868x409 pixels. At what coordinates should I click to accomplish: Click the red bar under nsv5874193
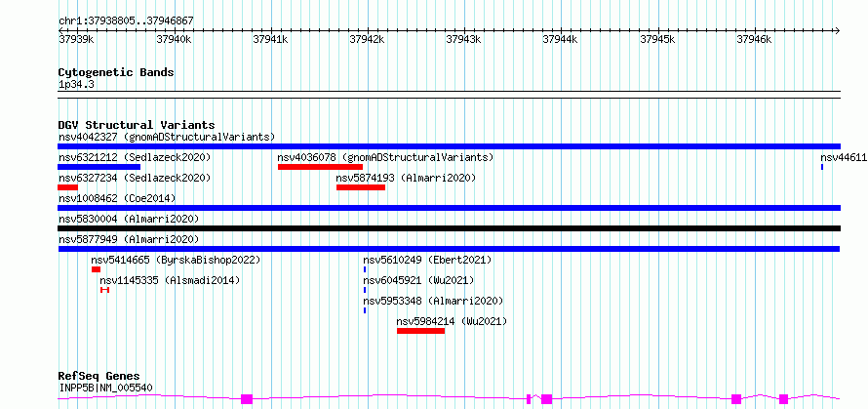click(361, 187)
